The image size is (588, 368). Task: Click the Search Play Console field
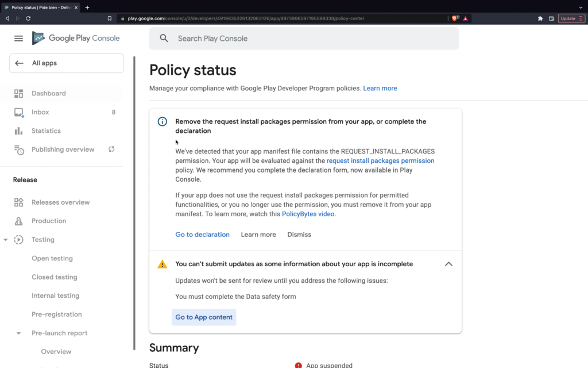[x=304, y=39]
